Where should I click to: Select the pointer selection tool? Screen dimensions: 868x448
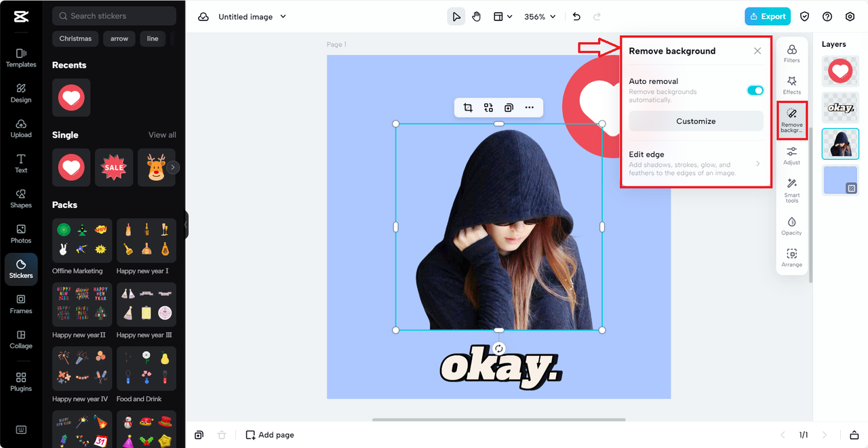pos(456,16)
